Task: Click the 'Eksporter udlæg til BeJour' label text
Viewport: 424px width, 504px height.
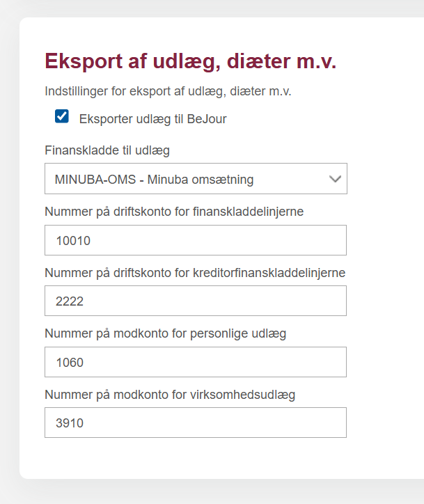Action: 152,119
